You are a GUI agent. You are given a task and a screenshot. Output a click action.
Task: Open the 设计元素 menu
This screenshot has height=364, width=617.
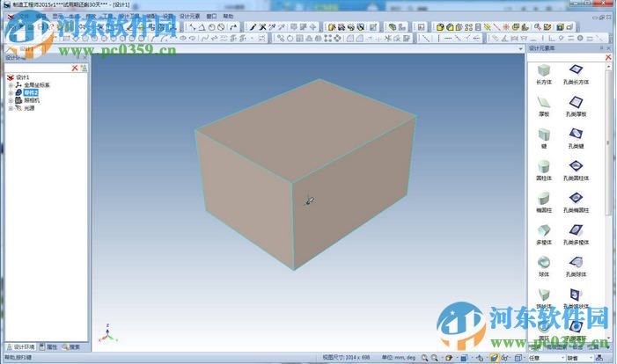point(189,16)
